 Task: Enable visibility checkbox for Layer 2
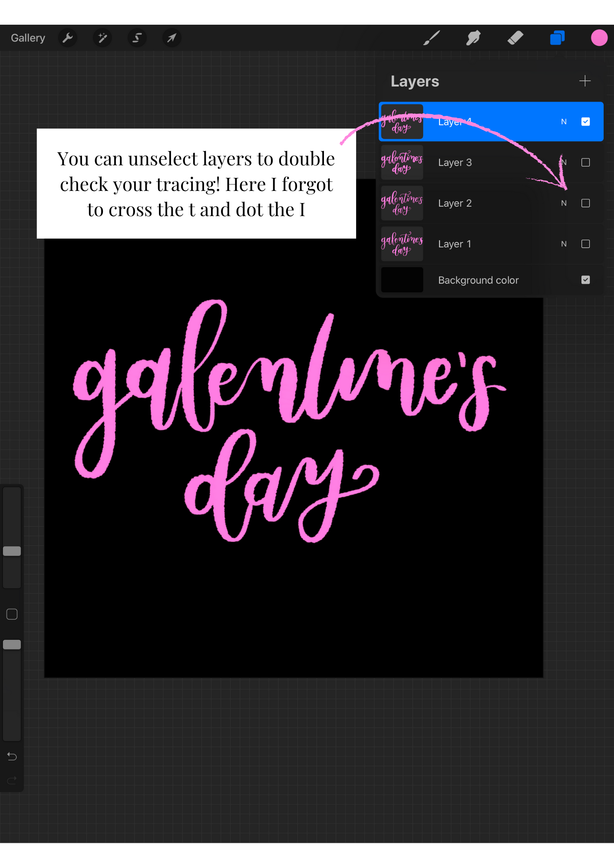click(585, 203)
